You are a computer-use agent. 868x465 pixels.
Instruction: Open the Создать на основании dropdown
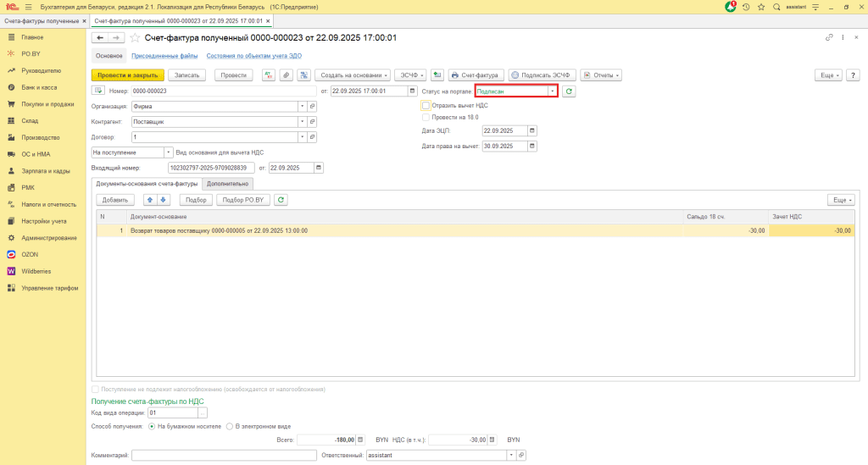click(354, 75)
